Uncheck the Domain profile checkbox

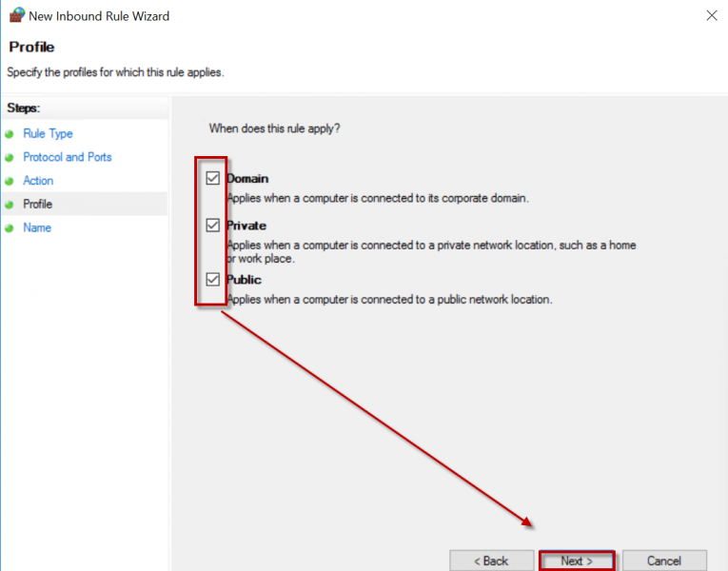click(213, 178)
